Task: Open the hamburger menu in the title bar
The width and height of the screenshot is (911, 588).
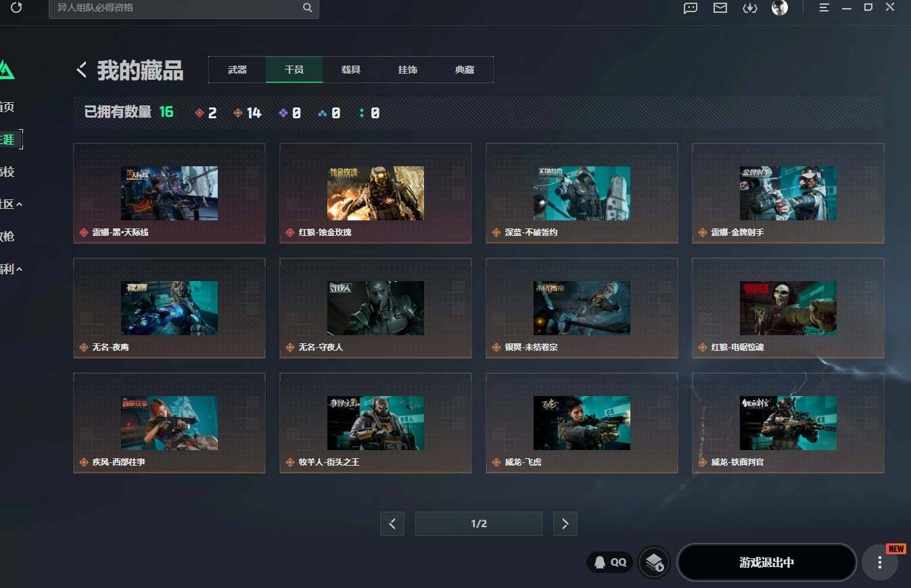Action: [824, 8]
